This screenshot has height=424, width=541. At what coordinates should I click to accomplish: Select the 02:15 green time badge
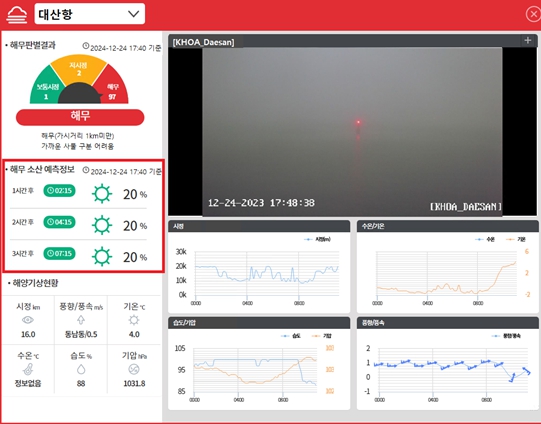[x=59, y=190]
